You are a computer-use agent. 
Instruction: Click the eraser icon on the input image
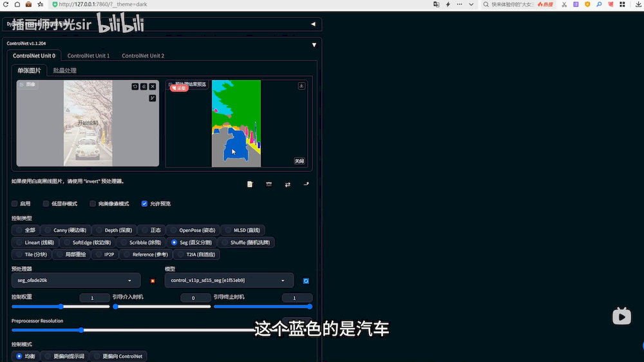pos(144,86)
